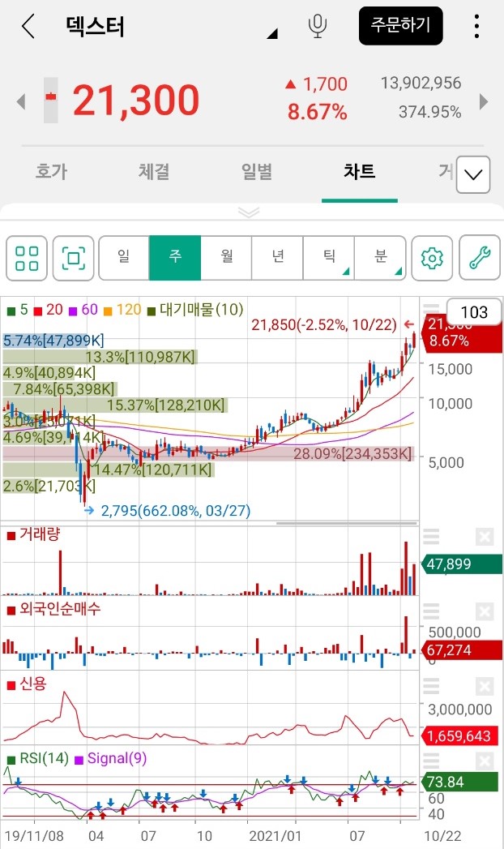Image resolution: width=504 pixels, height=849 pixels.
Task: Tap the Signal(9) legend label
Action: (x=117, y=758)
